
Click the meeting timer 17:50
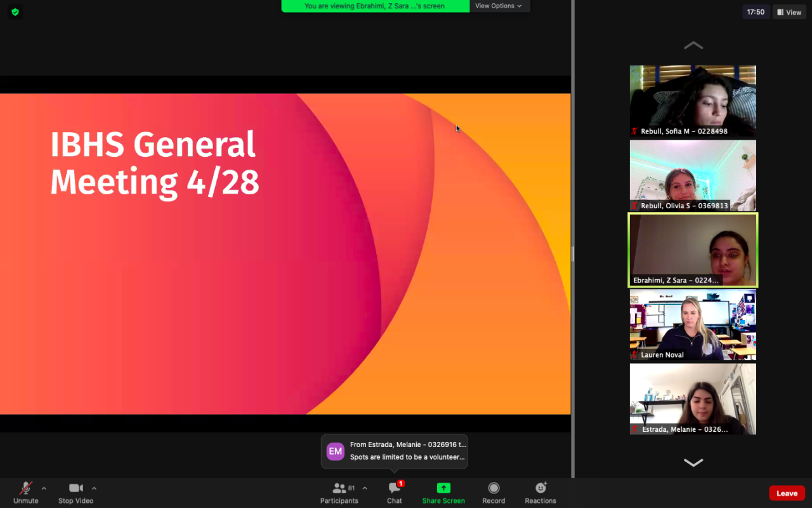(x=756, y=12)
